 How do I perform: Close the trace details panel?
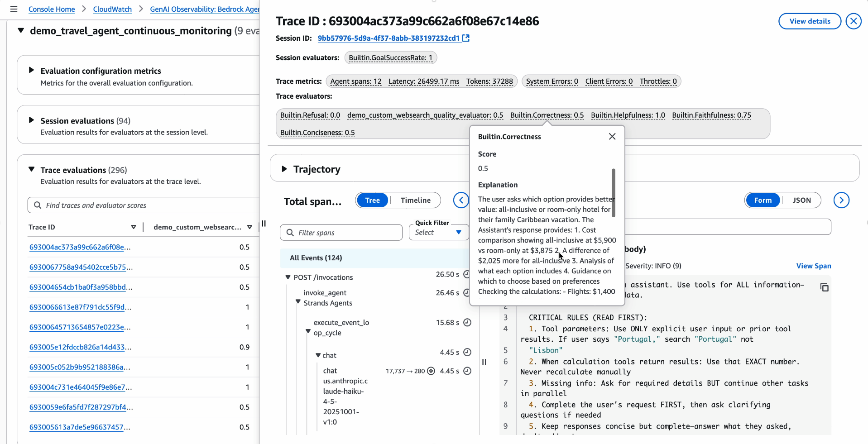(x=853, y=21)
